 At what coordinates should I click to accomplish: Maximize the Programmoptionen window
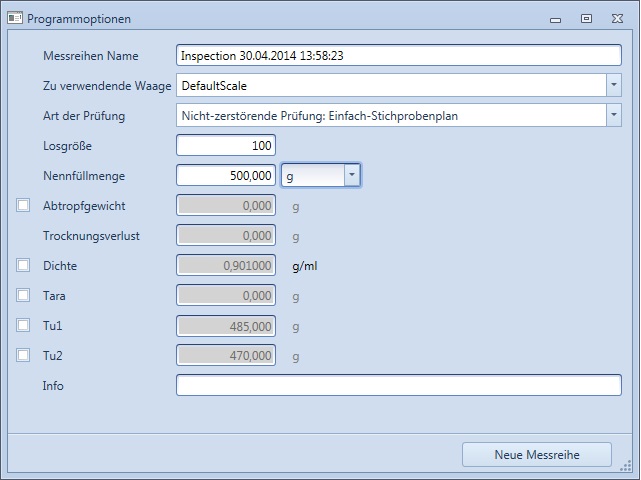click(586, 18)
